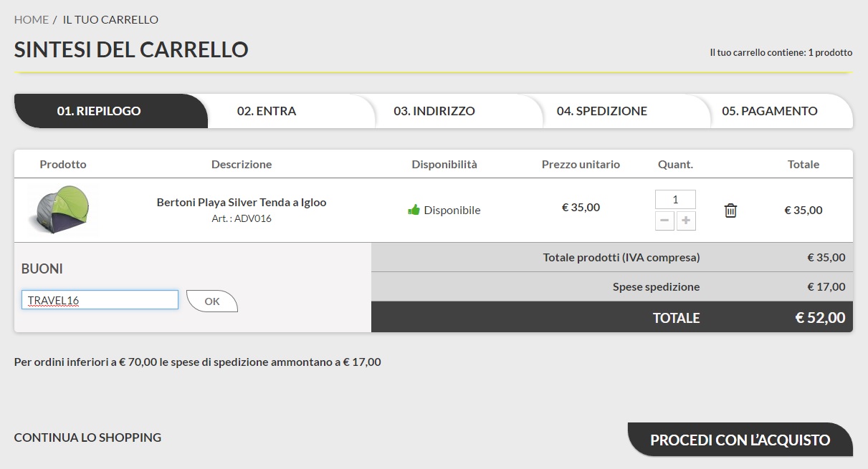
Task: Jump to the 04. SPEDIZIONE step
Action: [x=602, y=111]
